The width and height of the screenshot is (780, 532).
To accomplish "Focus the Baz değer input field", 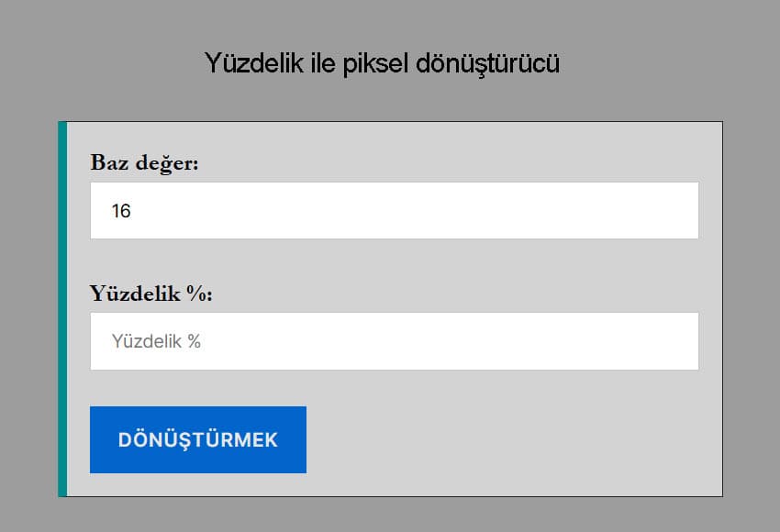I will 395,211.
